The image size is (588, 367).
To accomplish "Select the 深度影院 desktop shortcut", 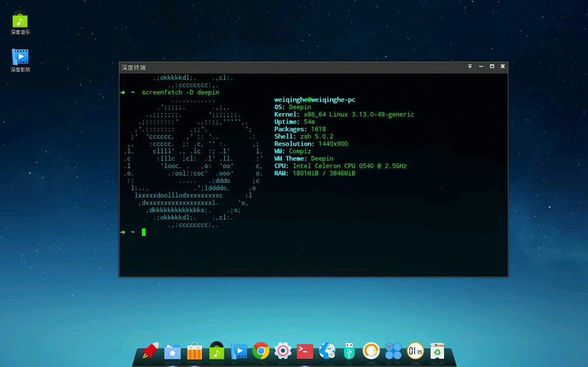I will coord(20,60).
